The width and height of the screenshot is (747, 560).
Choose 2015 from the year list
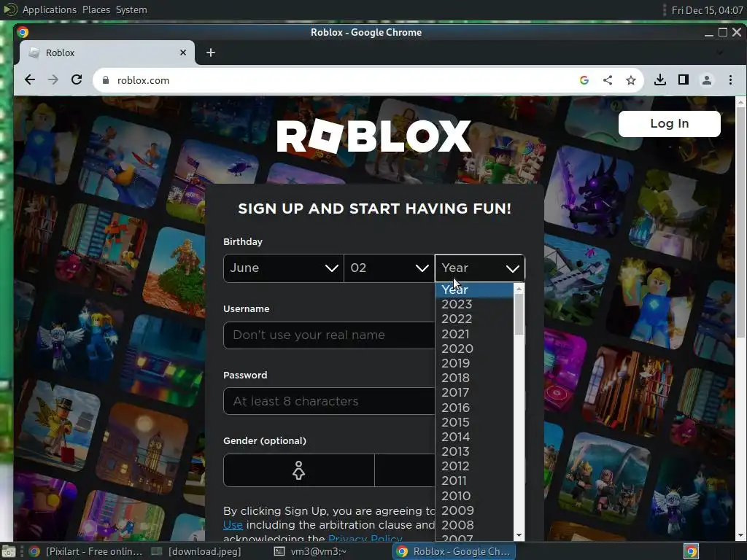pyautogui.click(x=474, y=422)
